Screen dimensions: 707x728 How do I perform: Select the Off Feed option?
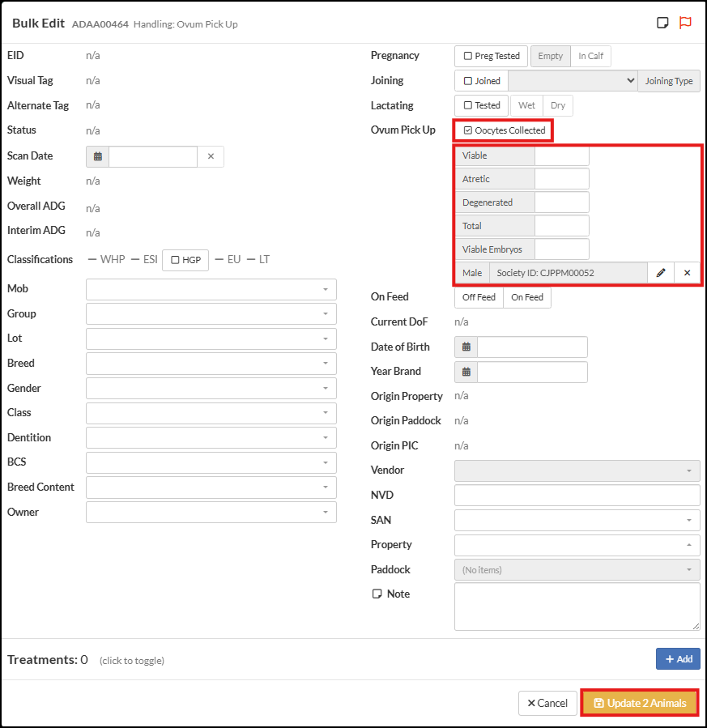pyautogui.click(x=479, y=297)
